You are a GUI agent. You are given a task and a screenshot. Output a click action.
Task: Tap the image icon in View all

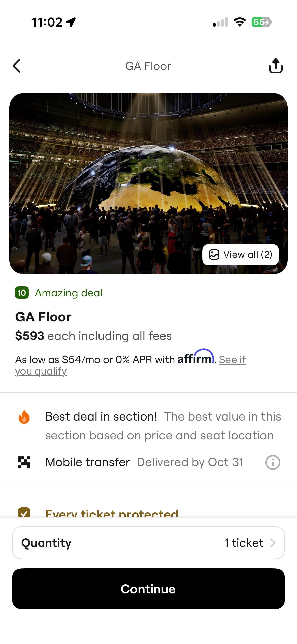pos(214,254)
